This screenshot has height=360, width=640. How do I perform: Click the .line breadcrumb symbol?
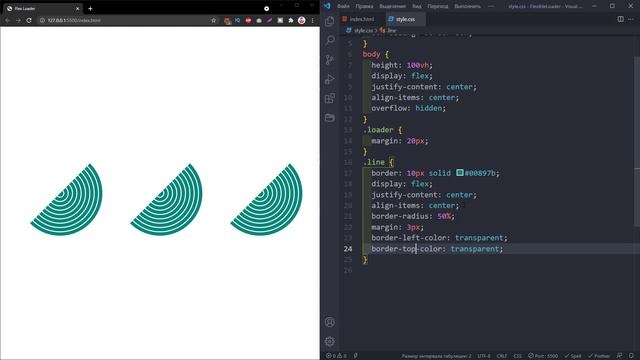coord(389,31)
